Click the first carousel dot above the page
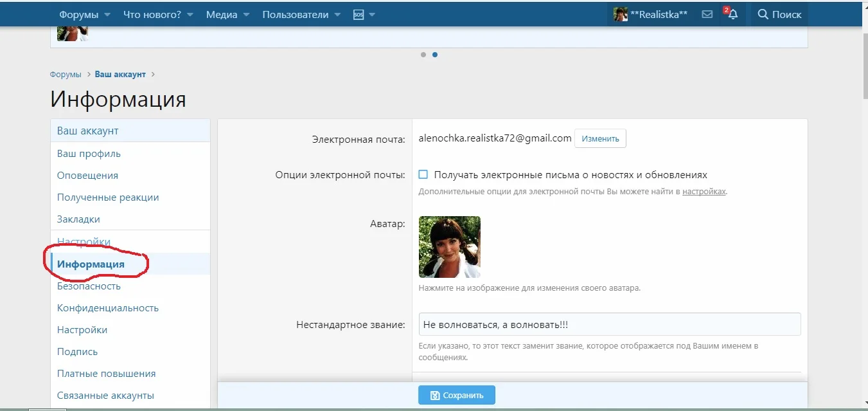The height and width of the screenshot is (411, 868). 423,55
